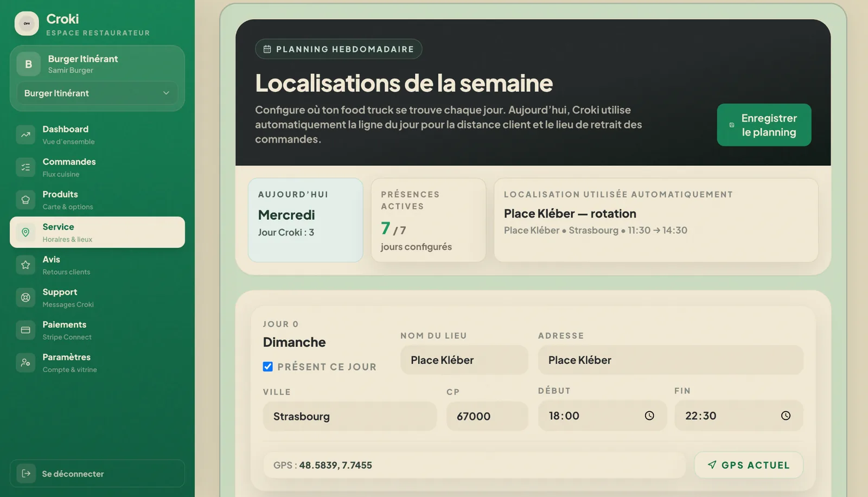868x497 pixels.
Task: Click the Service location pin icon
Action: pos(25,232)
